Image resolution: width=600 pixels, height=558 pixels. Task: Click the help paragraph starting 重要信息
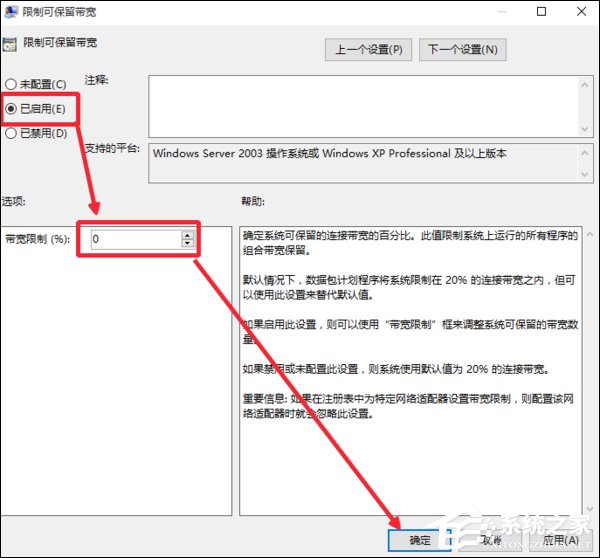point(408,406)
